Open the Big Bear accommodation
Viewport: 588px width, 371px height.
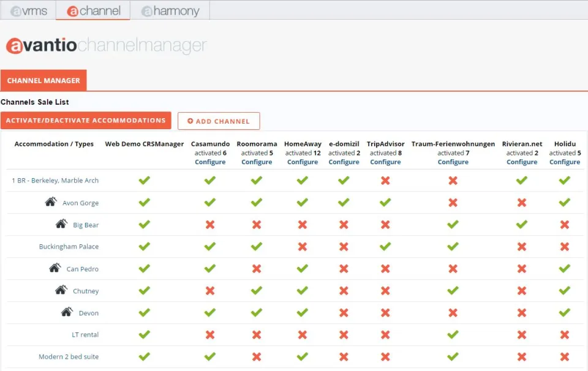pos(86,225)
